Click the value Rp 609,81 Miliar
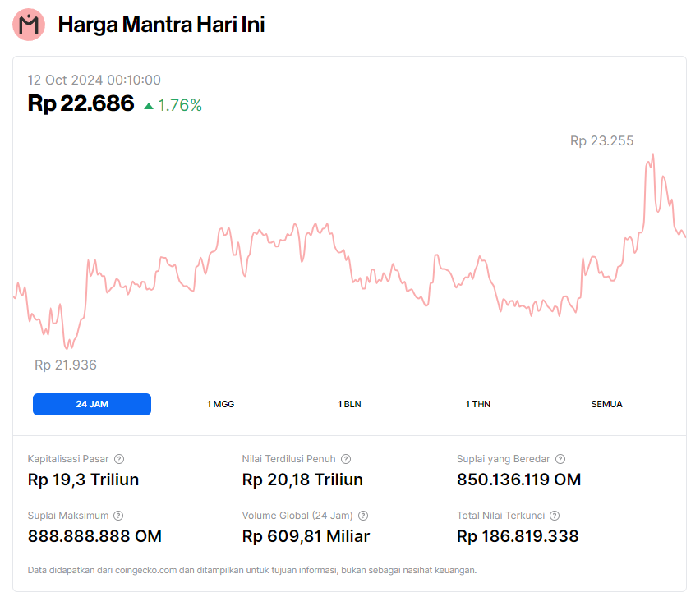Viewport: 700px width, 606px height. tap(306, 536)
